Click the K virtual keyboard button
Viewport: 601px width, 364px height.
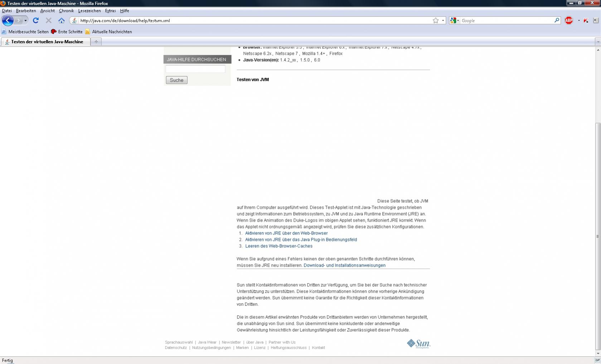[x=596, y=20]
